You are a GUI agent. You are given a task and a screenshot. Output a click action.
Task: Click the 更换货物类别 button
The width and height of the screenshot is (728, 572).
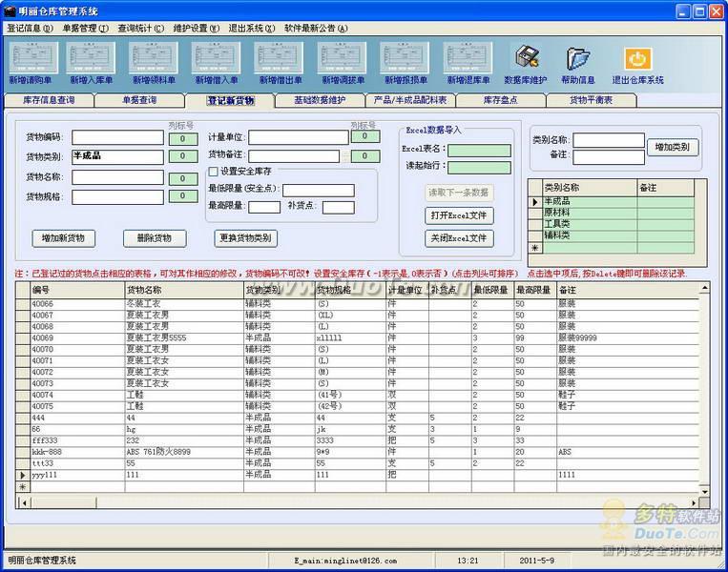(x=245, y=238)
